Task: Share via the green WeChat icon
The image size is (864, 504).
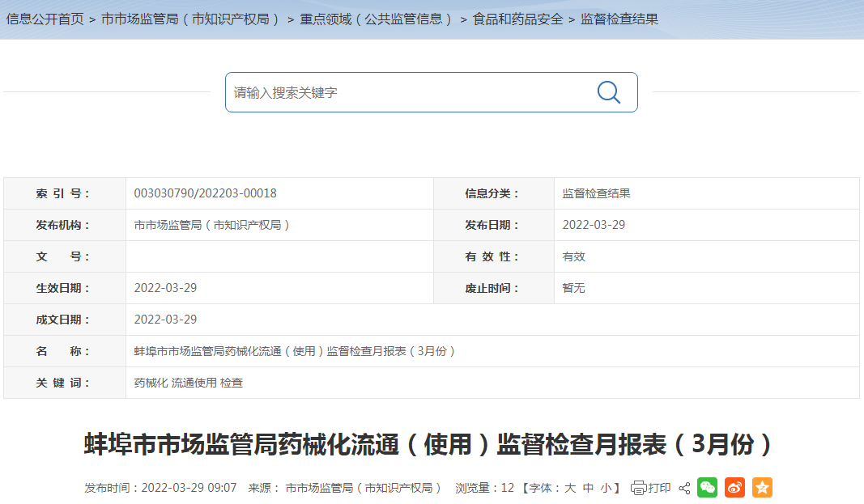Action: [708, 488]
